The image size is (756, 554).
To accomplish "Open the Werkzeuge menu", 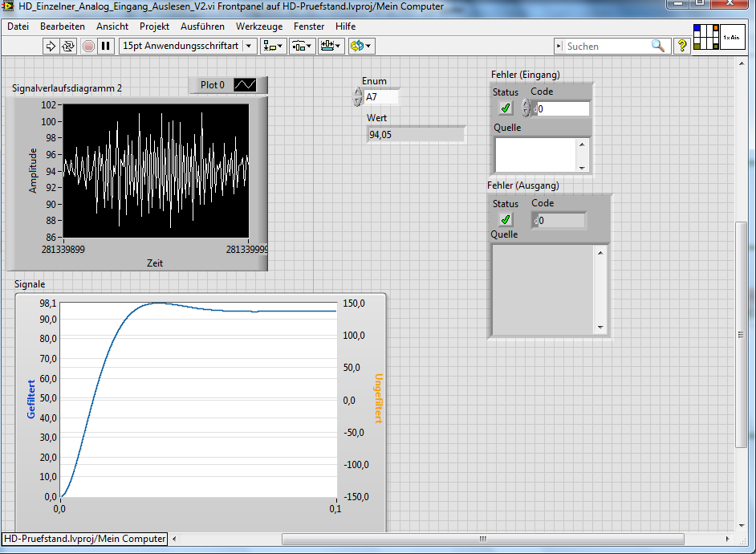I will (259, 26).
